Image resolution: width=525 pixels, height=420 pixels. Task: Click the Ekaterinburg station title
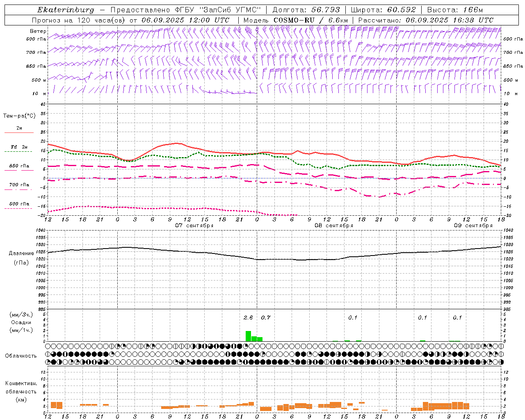[66, 10]
